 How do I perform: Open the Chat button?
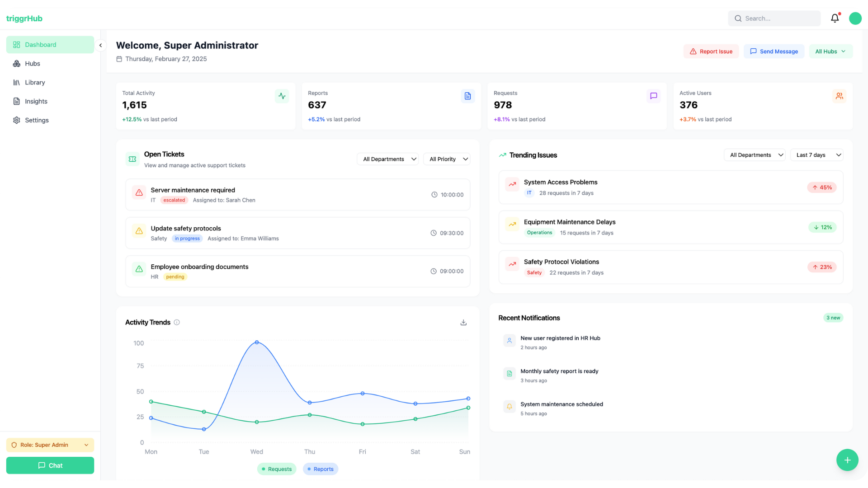pyautogui.click(x=50, y=465)
